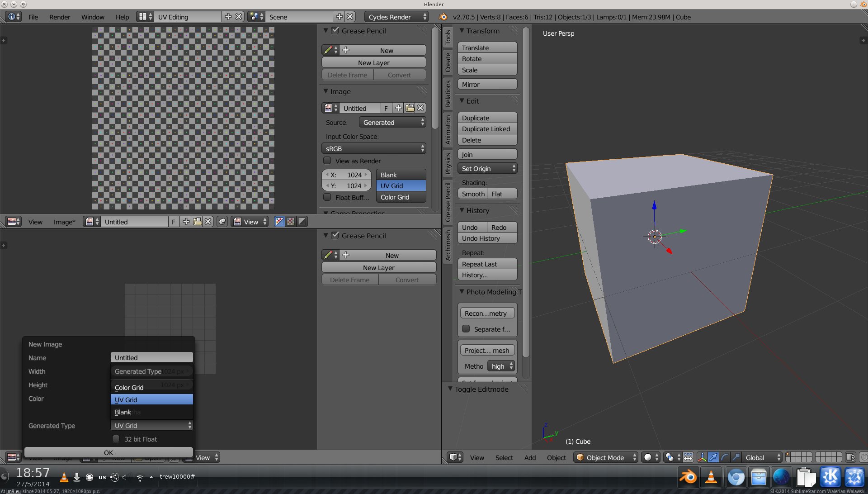Click the rotate manipulator arc icon
Image resolution: width=868 pixels, height=494 pixels.
tap(725, 457)
